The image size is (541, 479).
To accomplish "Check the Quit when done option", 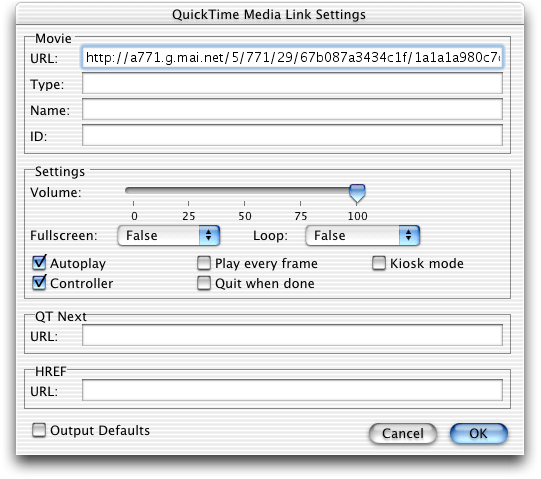I will pos(204,283).
